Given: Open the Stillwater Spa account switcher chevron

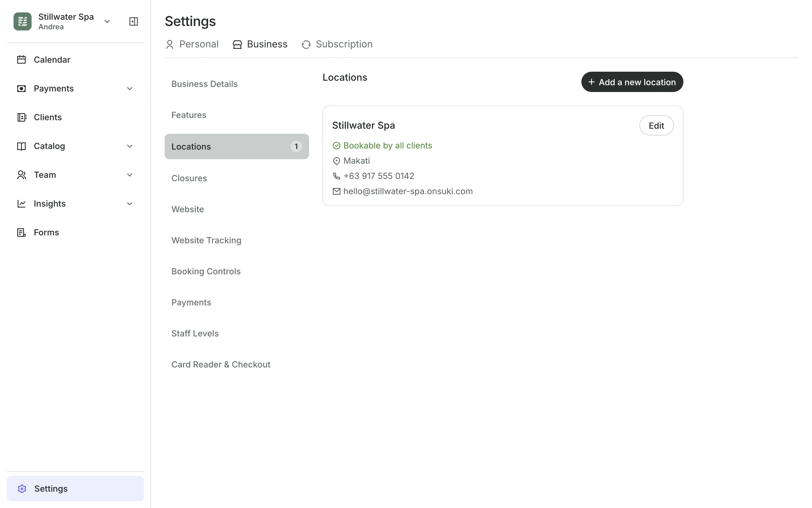Looking at the screenshot, I should 107,21.
